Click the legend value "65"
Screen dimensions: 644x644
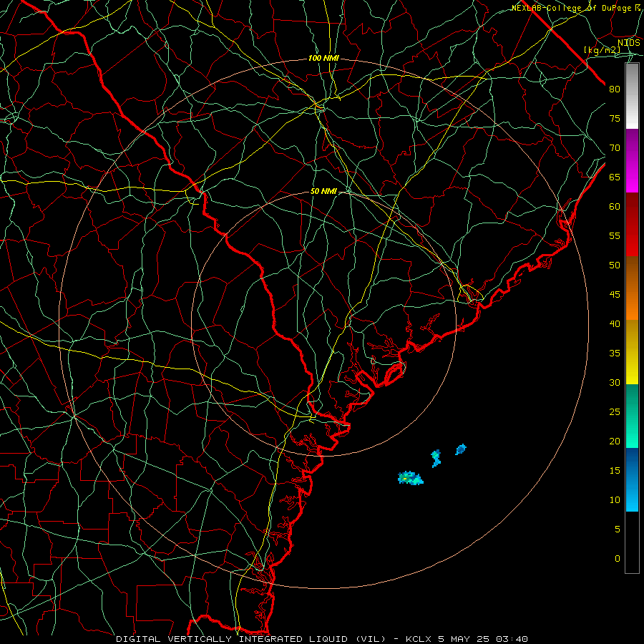(x=615, y=177)
